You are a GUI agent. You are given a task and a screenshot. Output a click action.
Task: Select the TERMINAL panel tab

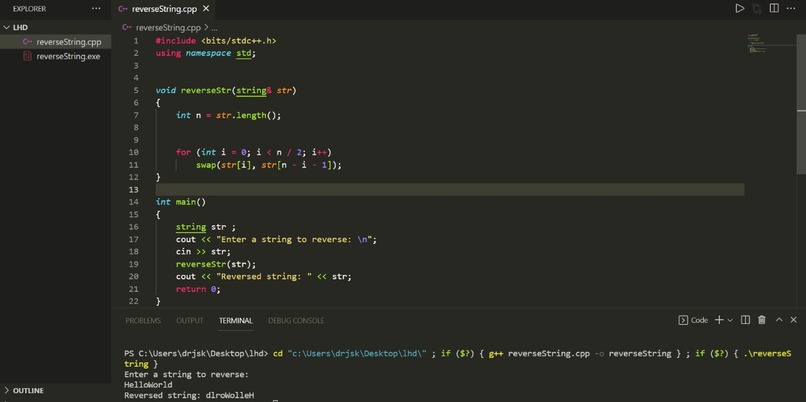click(235, 320)
